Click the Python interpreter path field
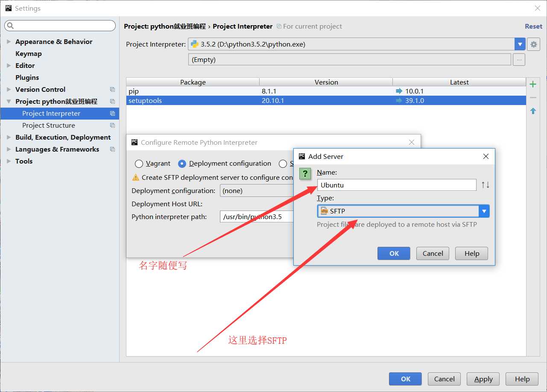The width and height of the screenshot is (547, 392). (x=257, y=216)
